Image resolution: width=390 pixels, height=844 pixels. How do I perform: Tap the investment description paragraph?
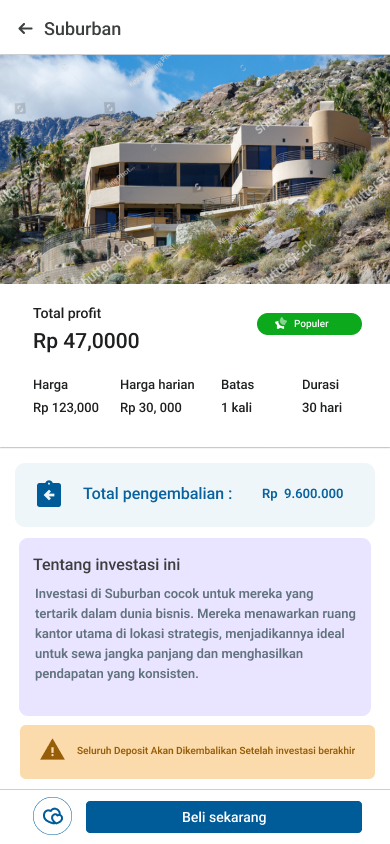coord(195,634)
